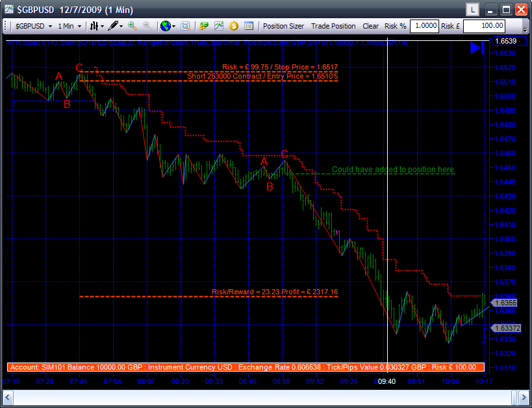Click the toolbar grip handle at left
The image size is (532, 408).
pyautogui.click(x=6, y=26)
